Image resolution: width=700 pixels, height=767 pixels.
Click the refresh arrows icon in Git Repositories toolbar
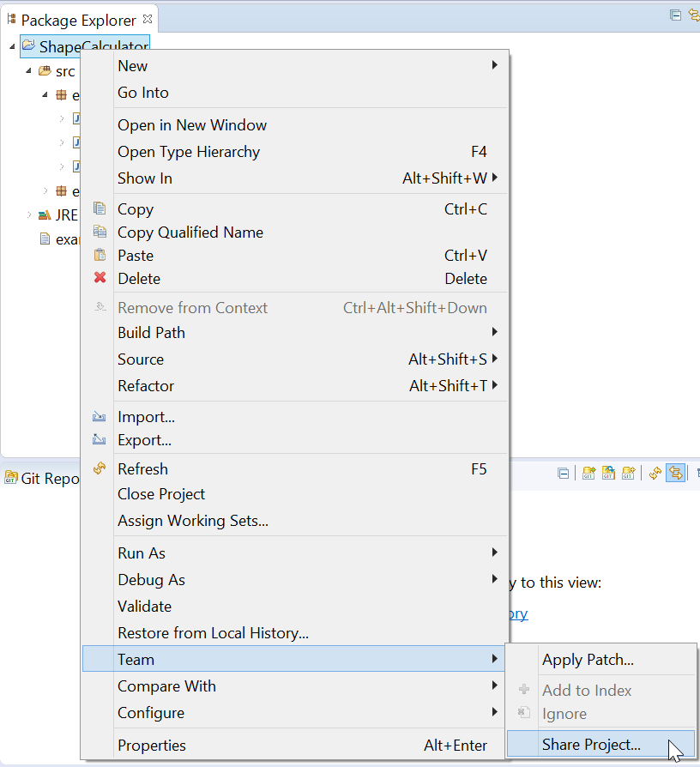point(655,473)
